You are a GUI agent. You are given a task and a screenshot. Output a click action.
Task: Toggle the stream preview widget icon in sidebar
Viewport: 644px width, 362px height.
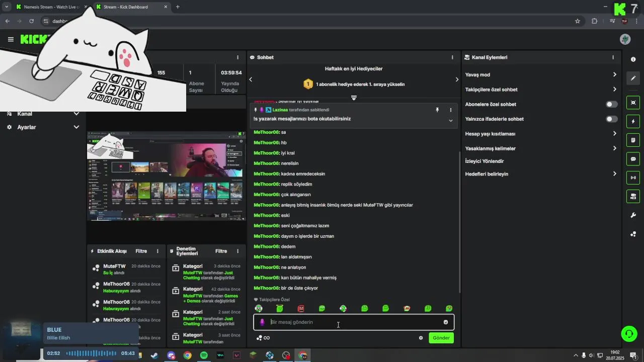tap(633, 103)
